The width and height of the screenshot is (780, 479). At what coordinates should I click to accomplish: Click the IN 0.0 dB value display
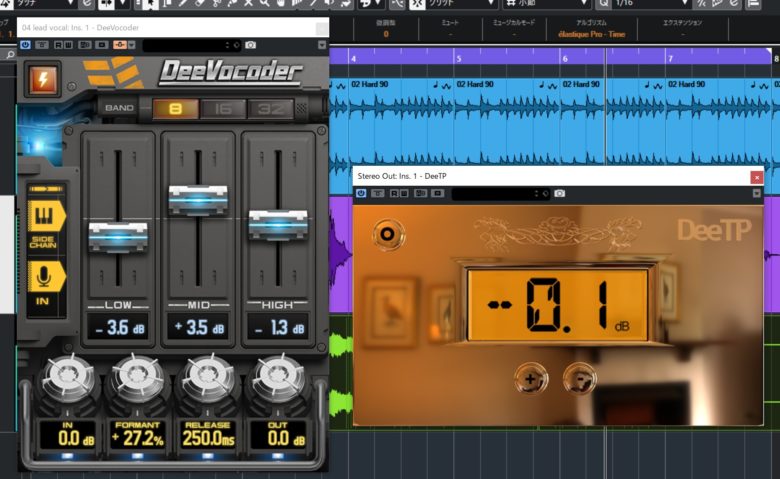[x=68, y=435]
